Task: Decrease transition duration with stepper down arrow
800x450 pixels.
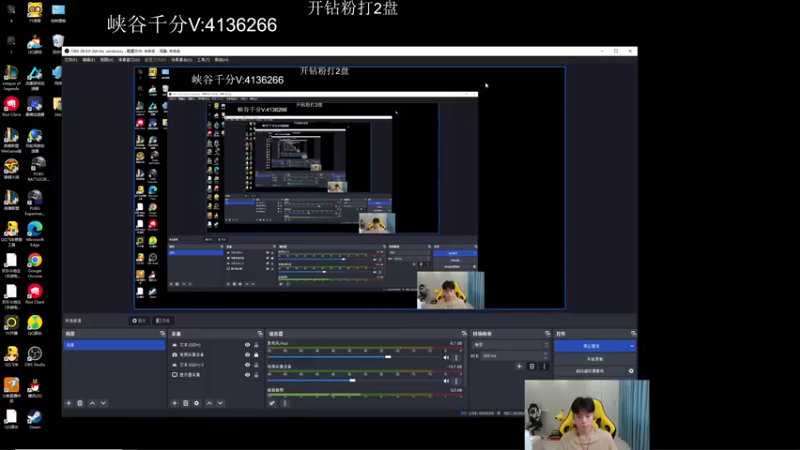Action: pos(546,357)
